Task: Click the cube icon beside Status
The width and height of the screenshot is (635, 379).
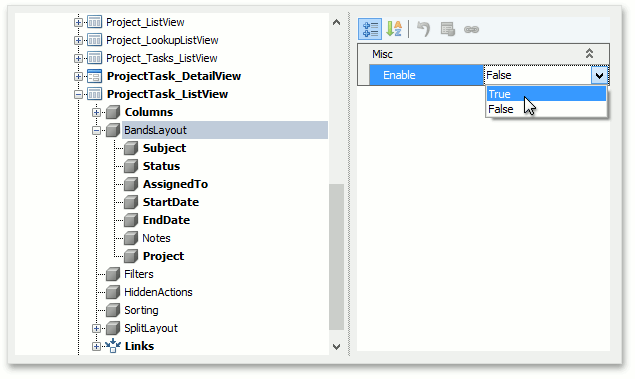Action: pos(131,166)
